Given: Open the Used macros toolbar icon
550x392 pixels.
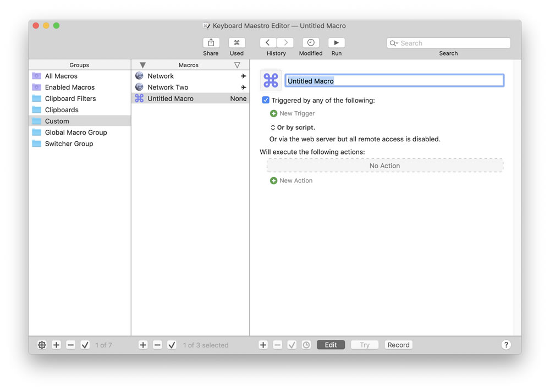Looking at the screenshot, I should (237, 43).
